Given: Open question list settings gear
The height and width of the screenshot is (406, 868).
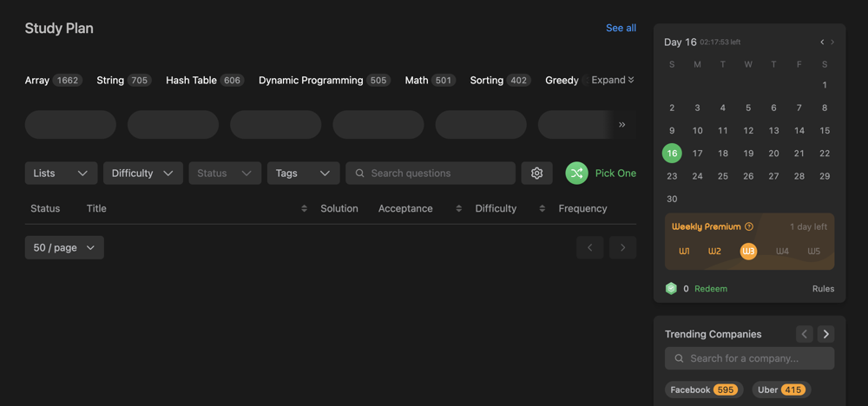Looking at the screenshot, I should [x=536, y=174].
